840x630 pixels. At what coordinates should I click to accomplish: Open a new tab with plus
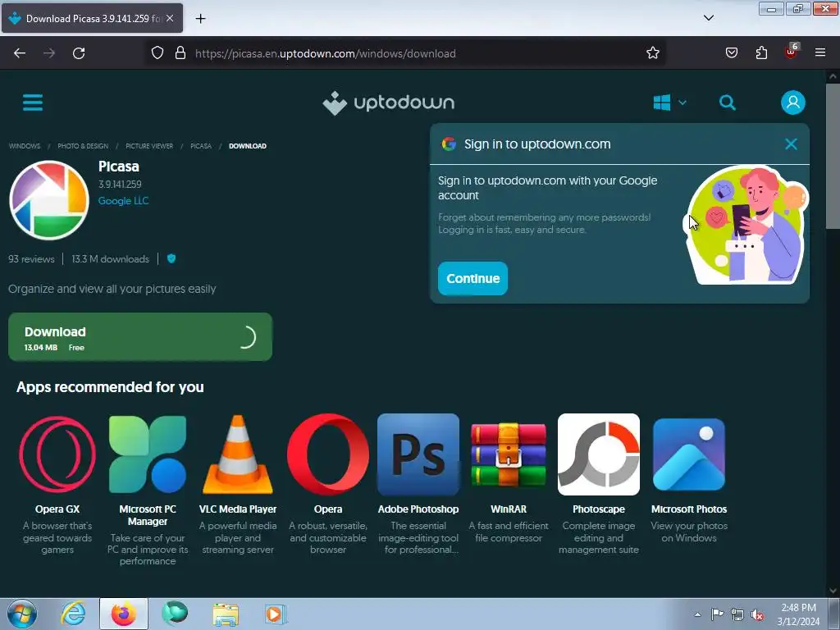point(200,19)
